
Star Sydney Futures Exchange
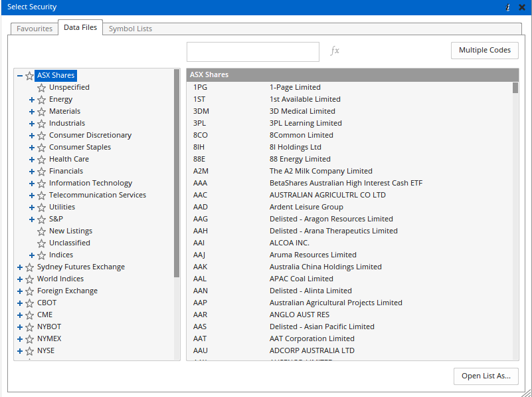(x=30, y=267)
